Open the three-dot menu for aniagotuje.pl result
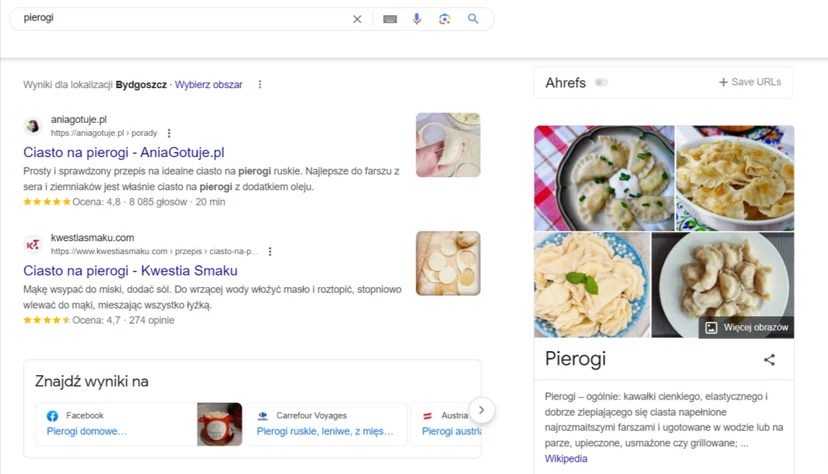Viewport: 828px width, 474px height. (169, 133)
